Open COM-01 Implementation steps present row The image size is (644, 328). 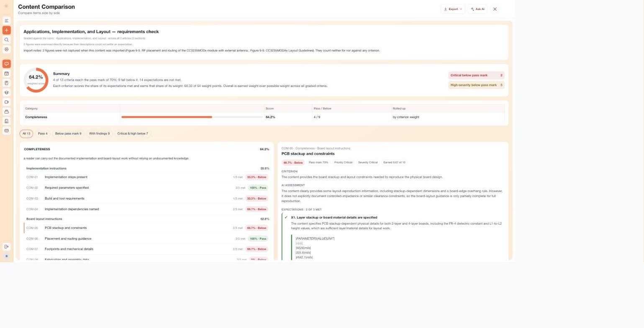click(x=147, y=177)
